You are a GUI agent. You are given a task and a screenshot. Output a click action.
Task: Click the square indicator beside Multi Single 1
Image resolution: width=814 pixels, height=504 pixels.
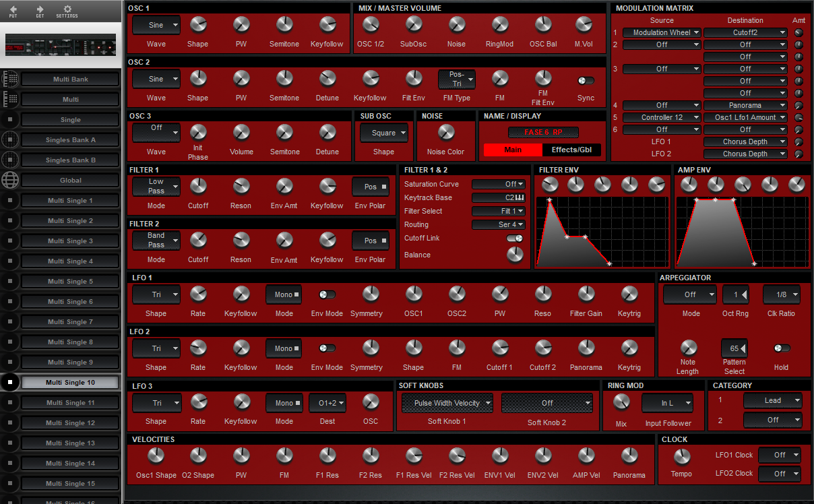(10, 200)
